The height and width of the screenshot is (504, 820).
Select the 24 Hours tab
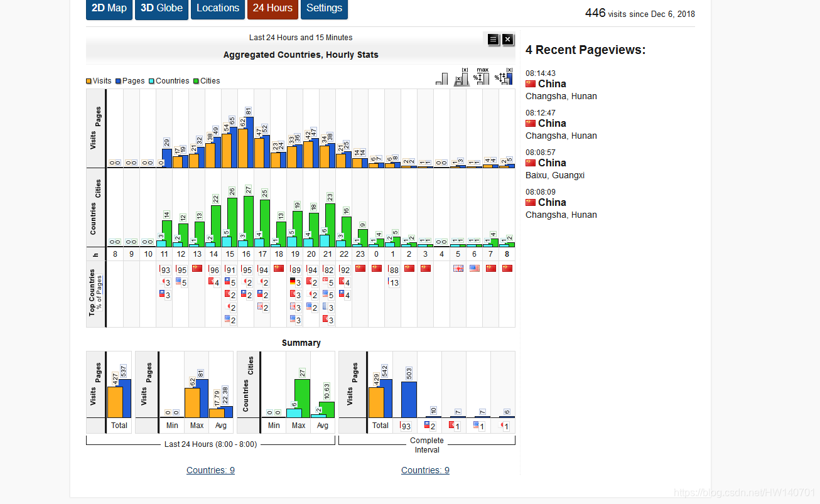click(x=272, y=9)
